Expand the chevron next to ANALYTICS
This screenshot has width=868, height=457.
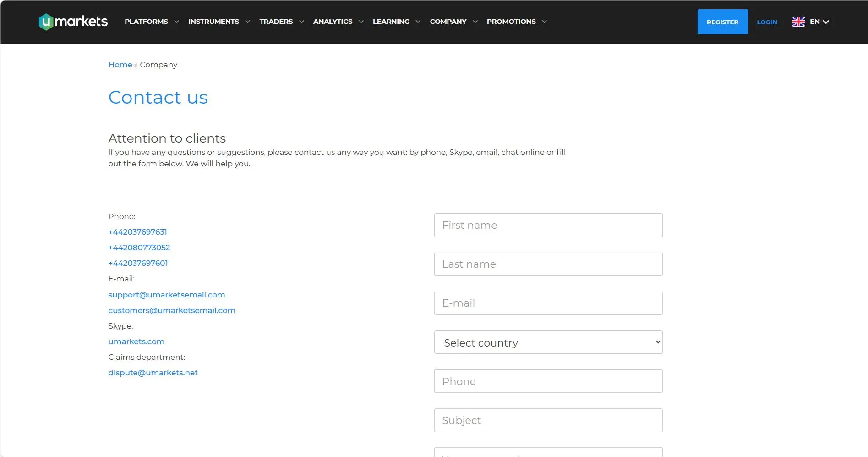pyautogui.click(x=361, y=22)
